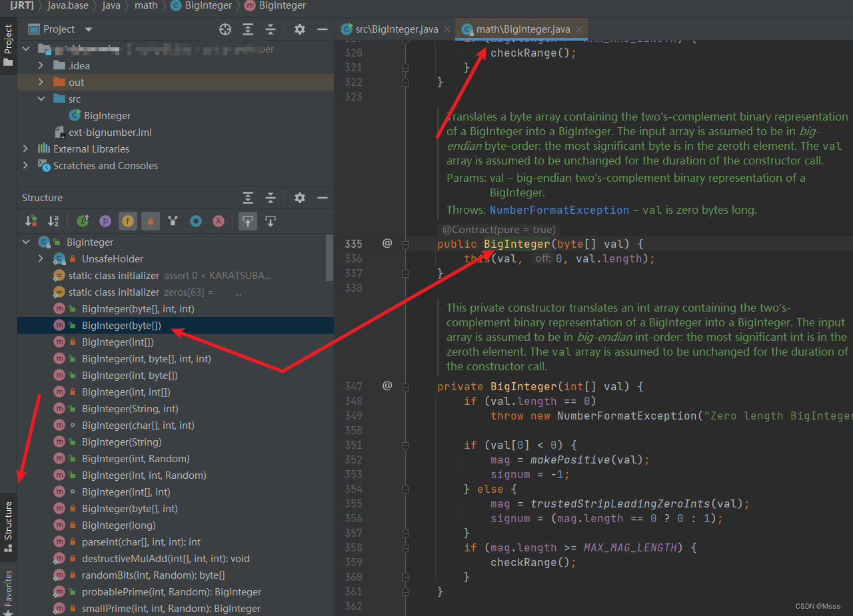Click line number 353 in gutter
Image resolution: width=853 pixels, height=616 pixels.
(354, 474)
